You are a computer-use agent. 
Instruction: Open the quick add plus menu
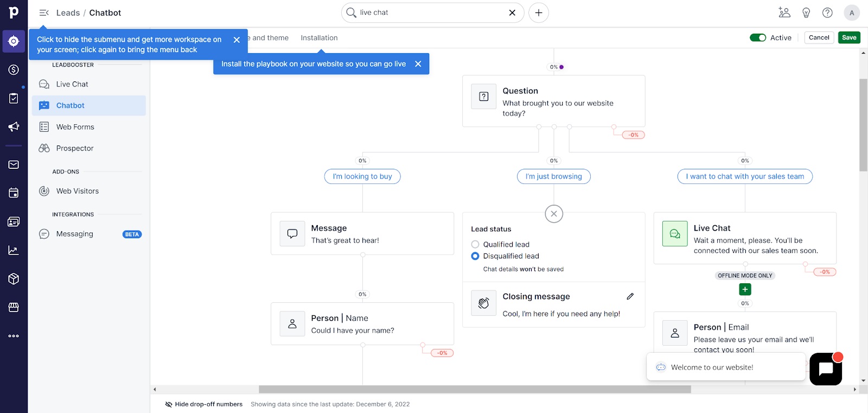point(538,12)
